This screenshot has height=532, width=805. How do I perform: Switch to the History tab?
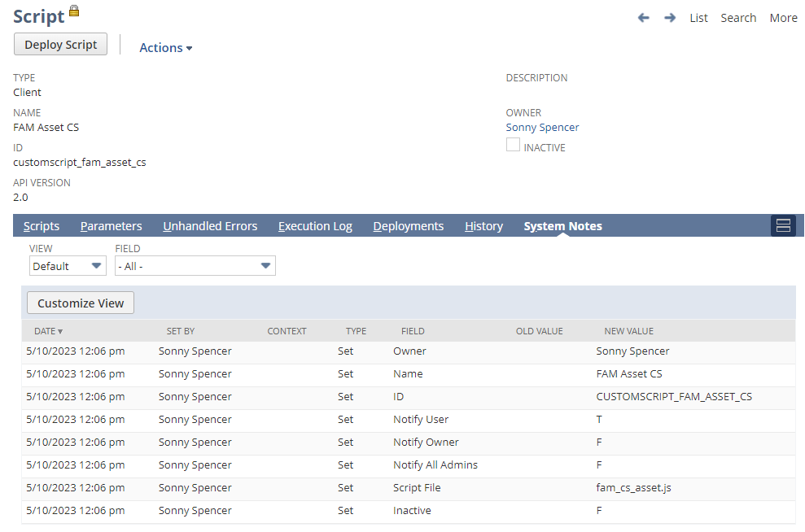(x=483, y=225)
